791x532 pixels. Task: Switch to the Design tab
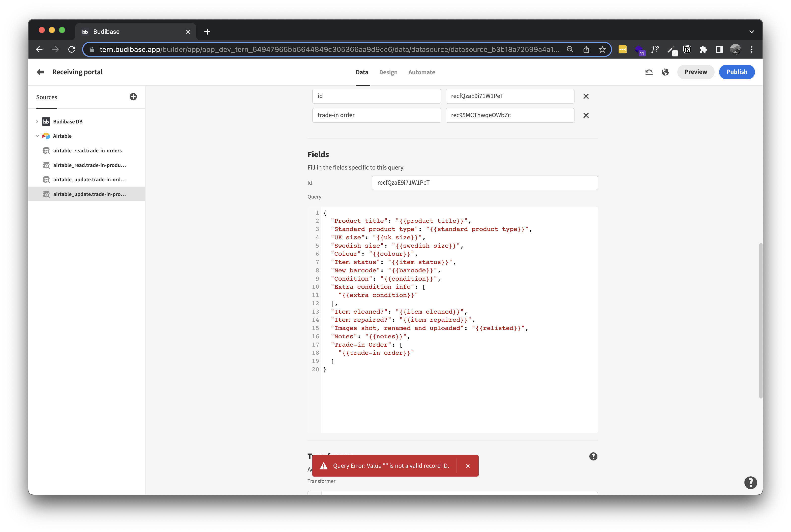tap(388, 72)
